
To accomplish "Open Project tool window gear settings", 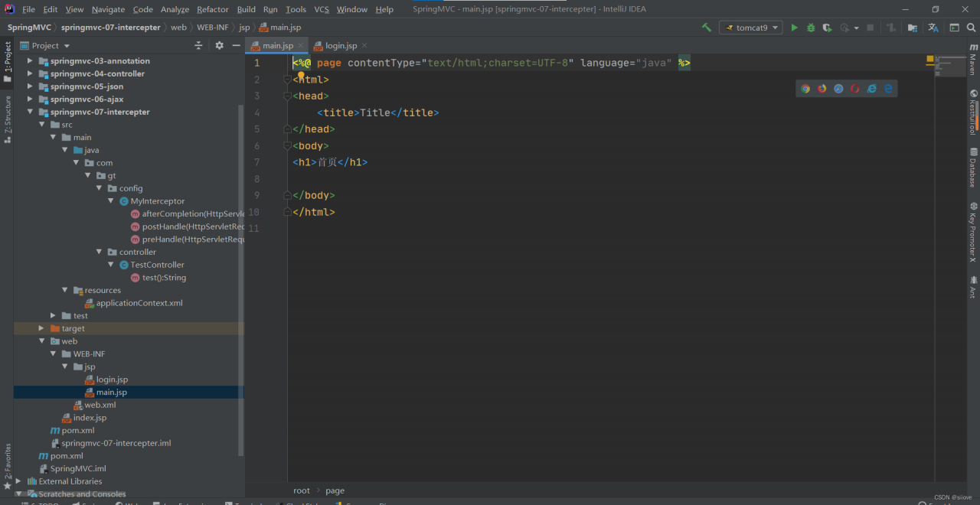I will pos(219,46).
